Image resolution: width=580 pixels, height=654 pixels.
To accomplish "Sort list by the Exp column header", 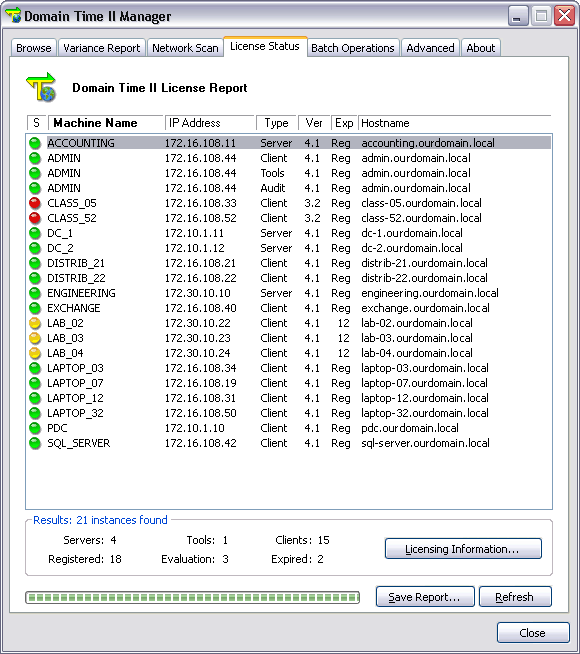I will pos(344,123).
